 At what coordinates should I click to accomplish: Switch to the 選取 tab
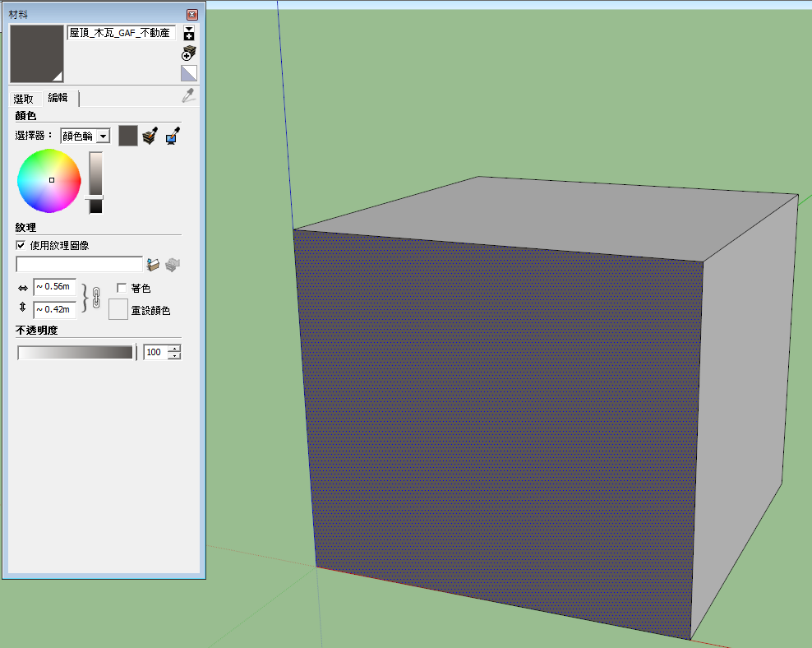(24, 99)
